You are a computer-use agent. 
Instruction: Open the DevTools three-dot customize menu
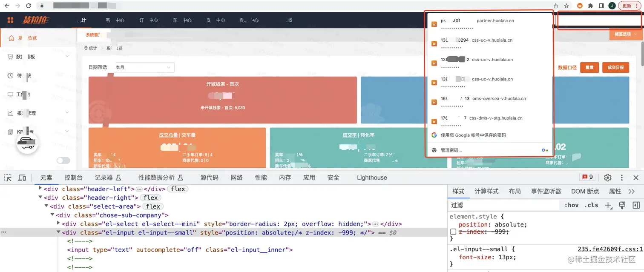[622, 178]
